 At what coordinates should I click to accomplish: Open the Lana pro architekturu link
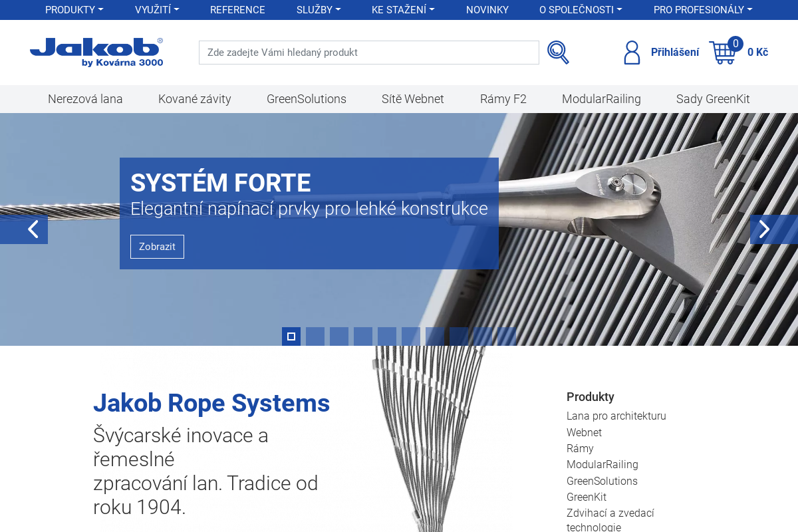point(616,416)
